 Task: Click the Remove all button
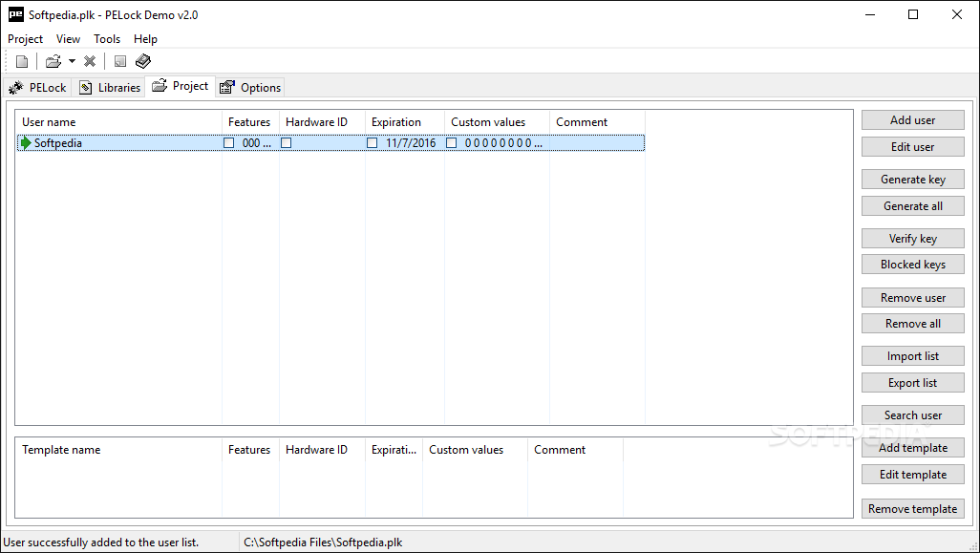pyautogui.click(x=912, y=324)
